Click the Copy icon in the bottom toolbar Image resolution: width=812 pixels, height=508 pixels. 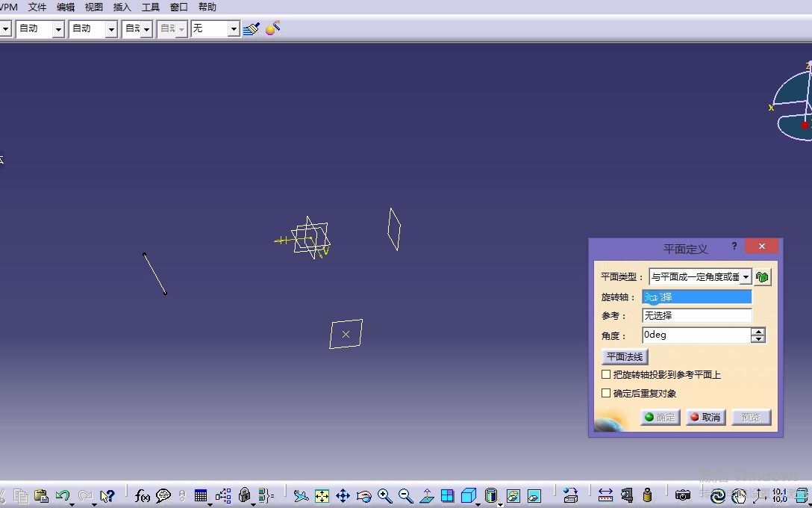click(x=21, y=496)
